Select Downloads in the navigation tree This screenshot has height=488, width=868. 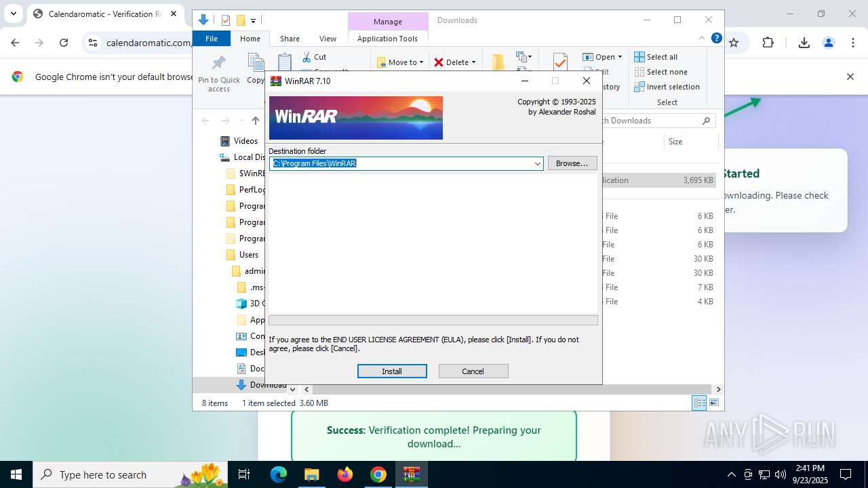click(x=261, y=385)
